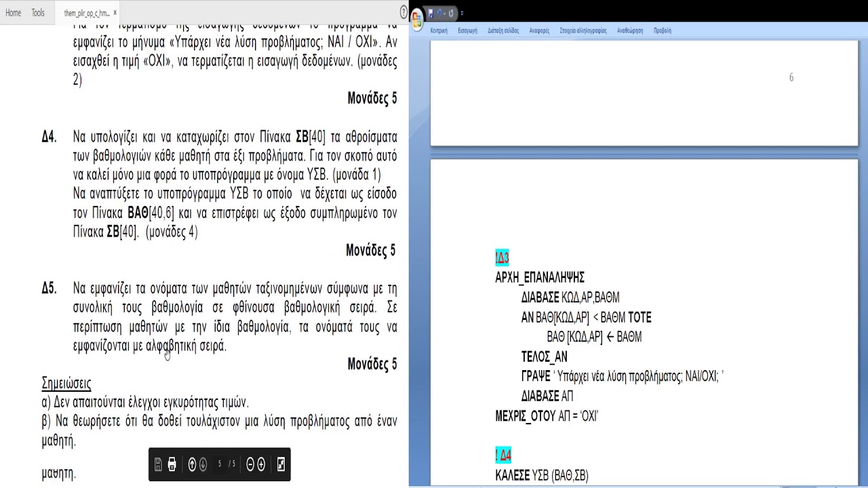
Task: Close the them_plir_op_c_hm document tab
Action: [x=115, y=13]
